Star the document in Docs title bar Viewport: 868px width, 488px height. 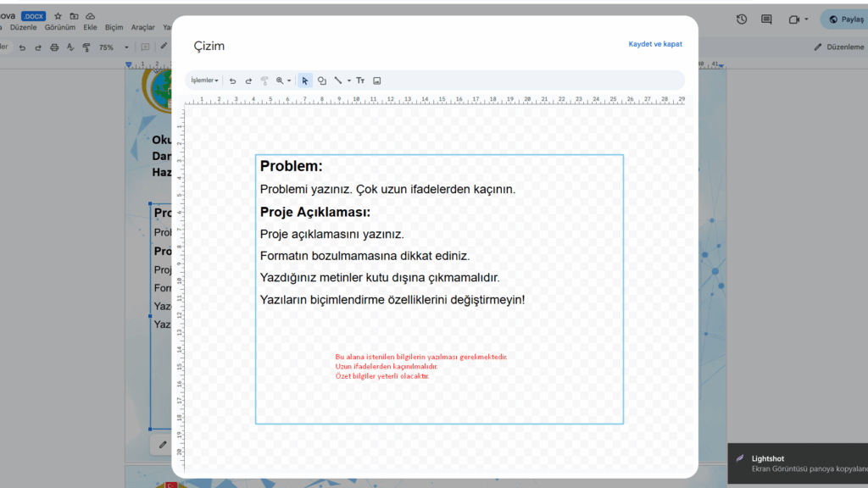coord(58,16)
